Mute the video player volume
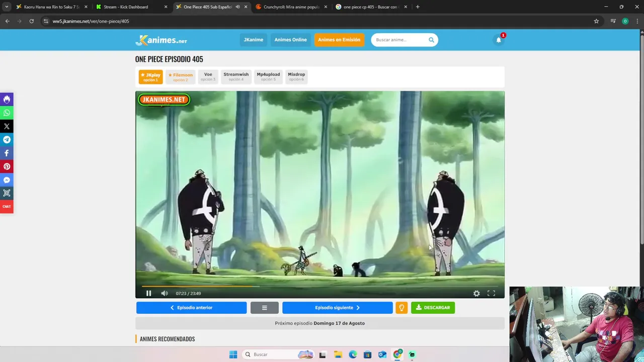The width and height of the screenshot is (644, 362). tap(165, 293)
